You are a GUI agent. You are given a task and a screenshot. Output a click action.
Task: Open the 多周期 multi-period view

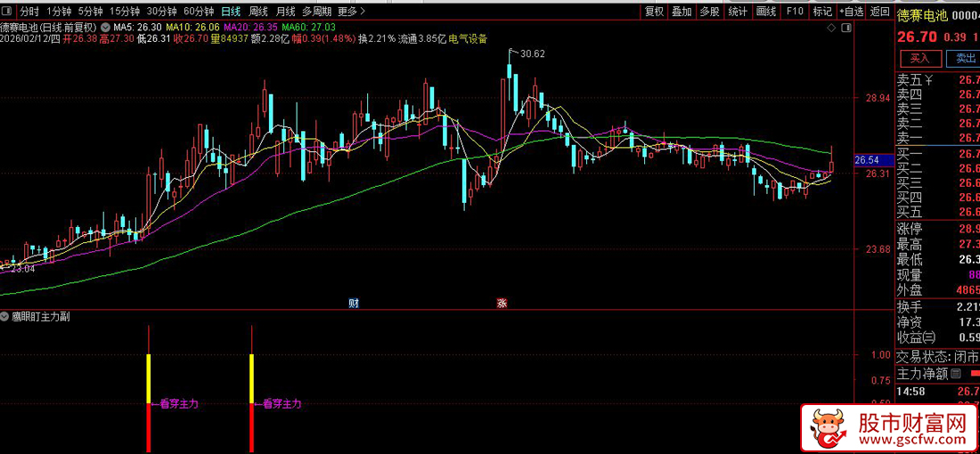point(316,12)
